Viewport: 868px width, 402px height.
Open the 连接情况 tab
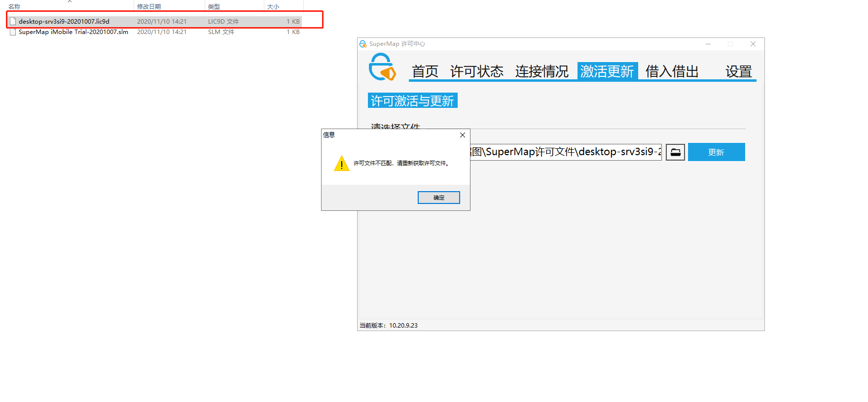542,71
